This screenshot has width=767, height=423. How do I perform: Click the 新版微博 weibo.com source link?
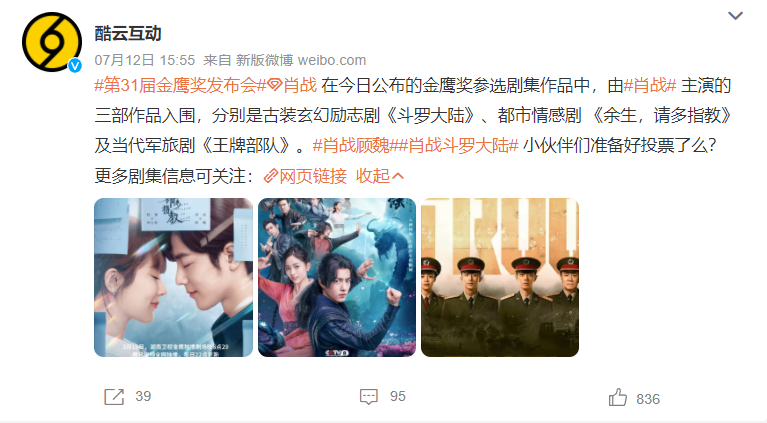coord(301,60)
